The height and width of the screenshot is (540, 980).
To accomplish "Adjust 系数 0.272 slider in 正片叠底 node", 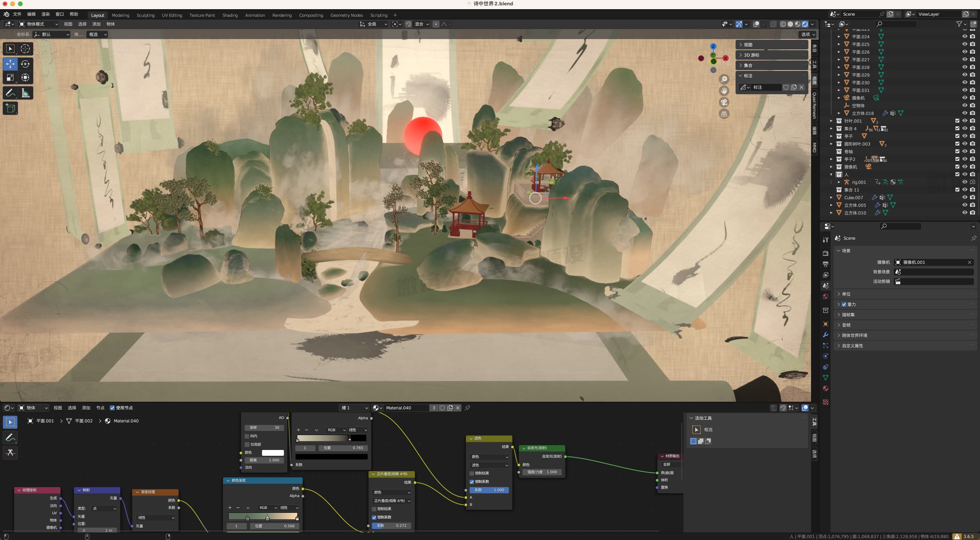I will [392, 526].
